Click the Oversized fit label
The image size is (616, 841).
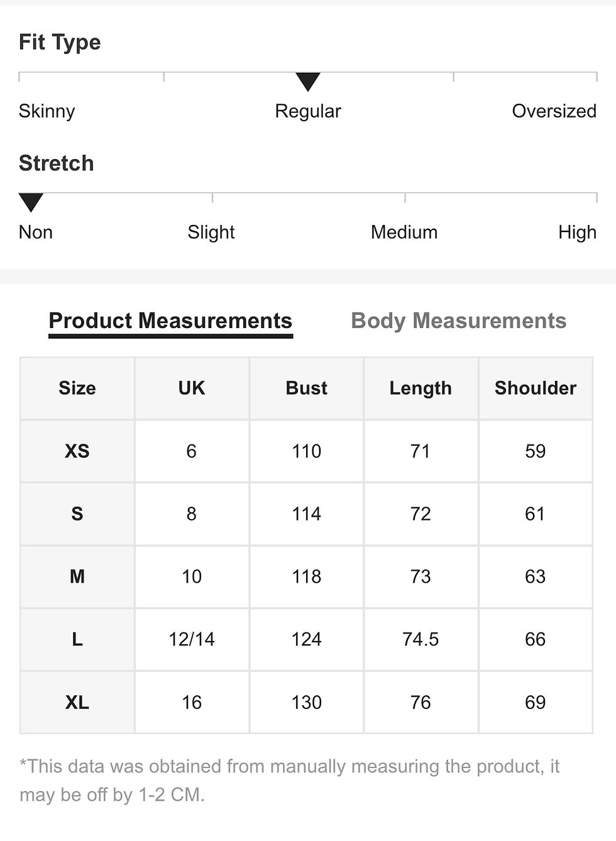[554, 111]
